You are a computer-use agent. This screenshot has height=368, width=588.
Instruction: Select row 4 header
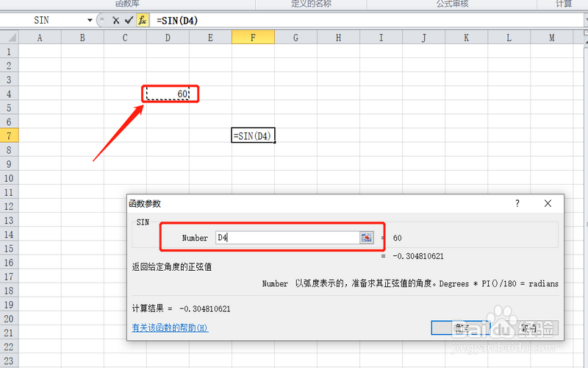(9, 93)
